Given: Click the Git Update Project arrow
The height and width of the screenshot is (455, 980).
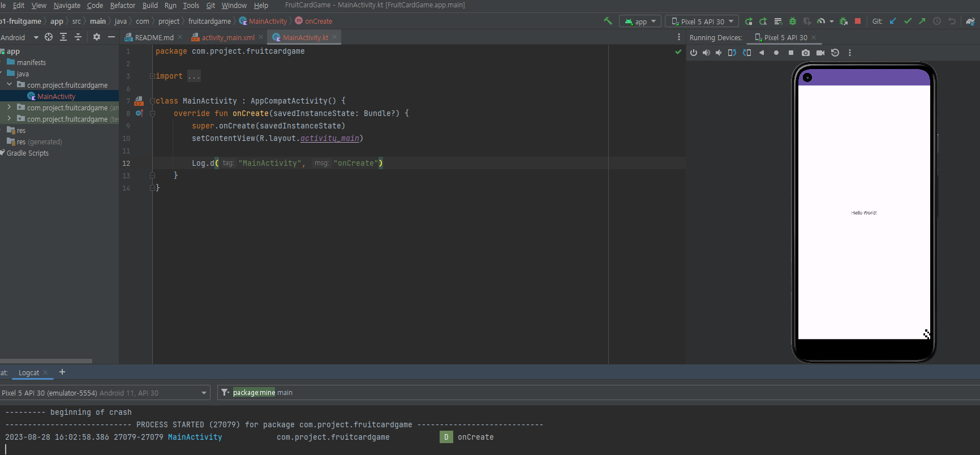Looking at the screenshot, I should tap(893, 21).
